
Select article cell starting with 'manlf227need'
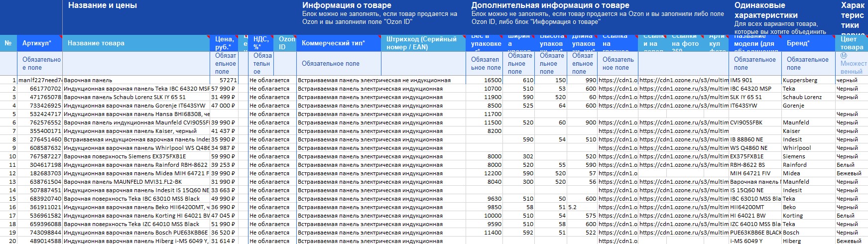40,80
